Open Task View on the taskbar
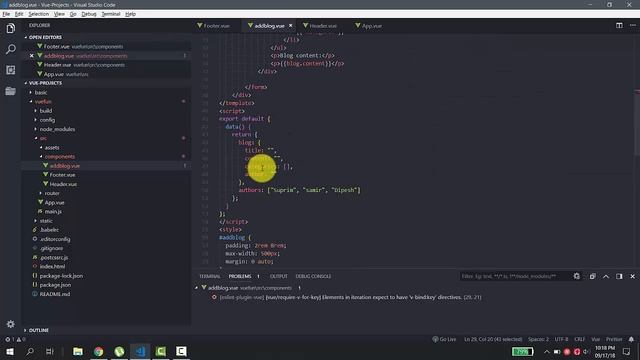This screenshot has width=640, height=360. (50, 351)
